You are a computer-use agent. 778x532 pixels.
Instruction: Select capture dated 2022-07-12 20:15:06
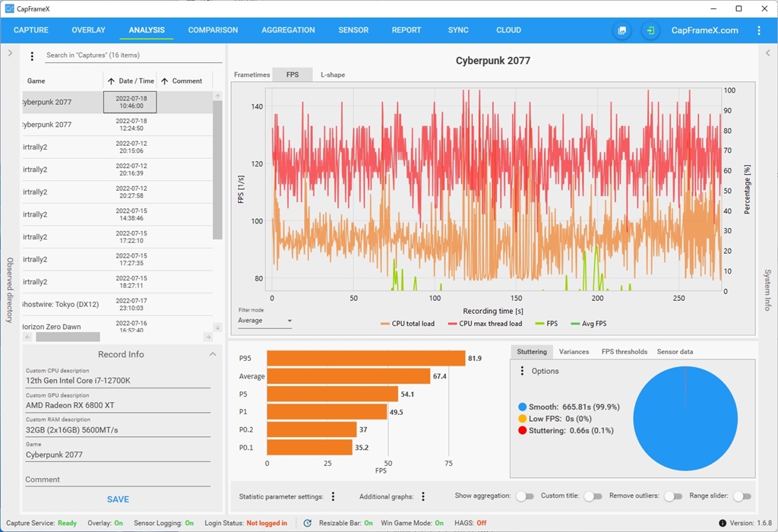(117, 147)
